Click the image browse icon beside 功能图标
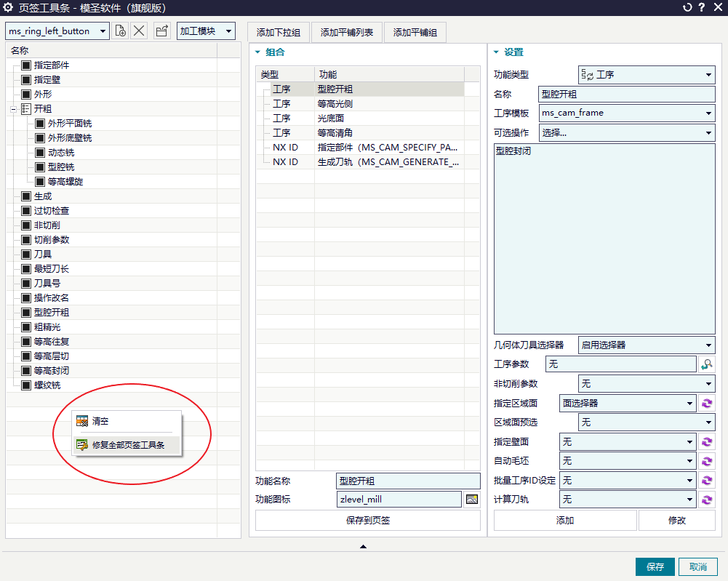Image resolution: width=728 pixels, height=581 pixels. click(472, 500)
